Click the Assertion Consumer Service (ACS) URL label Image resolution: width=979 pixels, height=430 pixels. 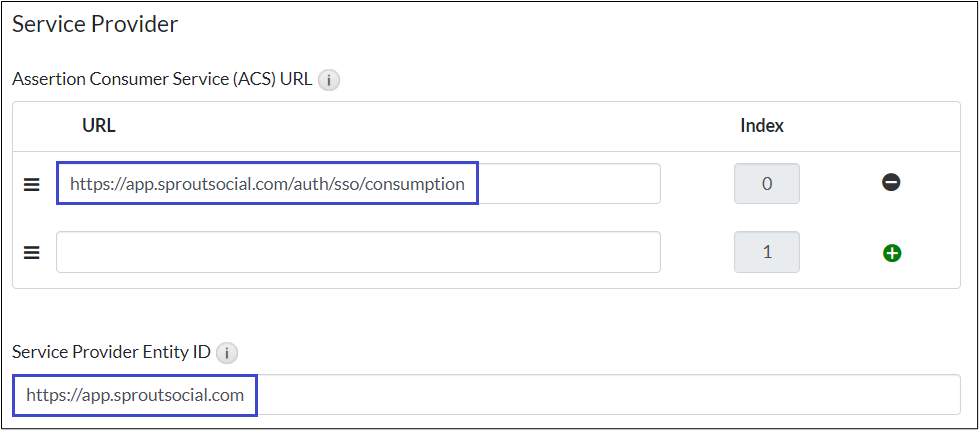click(162, 79)
